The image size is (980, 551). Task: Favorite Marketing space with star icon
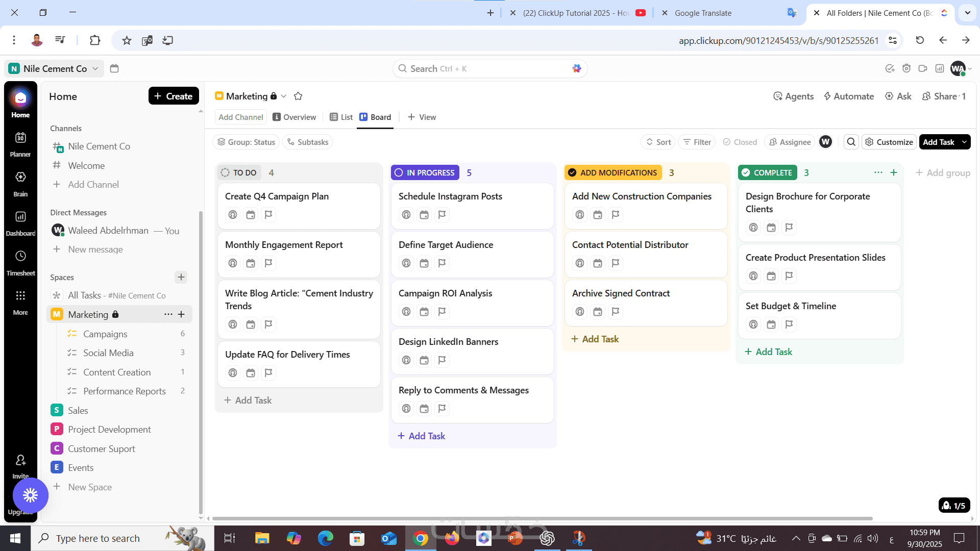pos(298,96)
